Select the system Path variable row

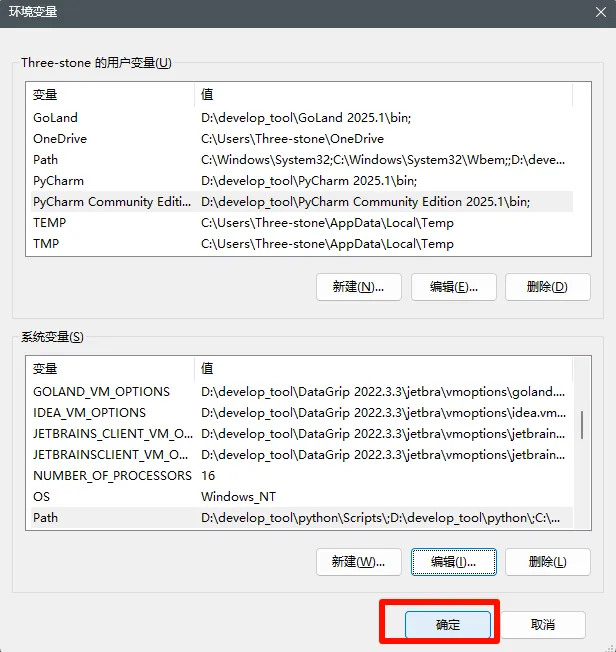(302, 518)
